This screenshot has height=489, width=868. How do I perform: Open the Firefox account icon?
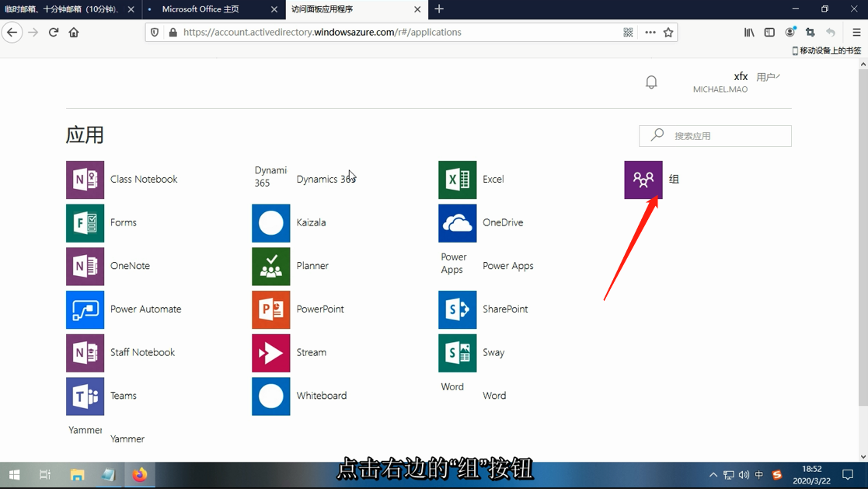pyautogui.click(x=790, y=32)
